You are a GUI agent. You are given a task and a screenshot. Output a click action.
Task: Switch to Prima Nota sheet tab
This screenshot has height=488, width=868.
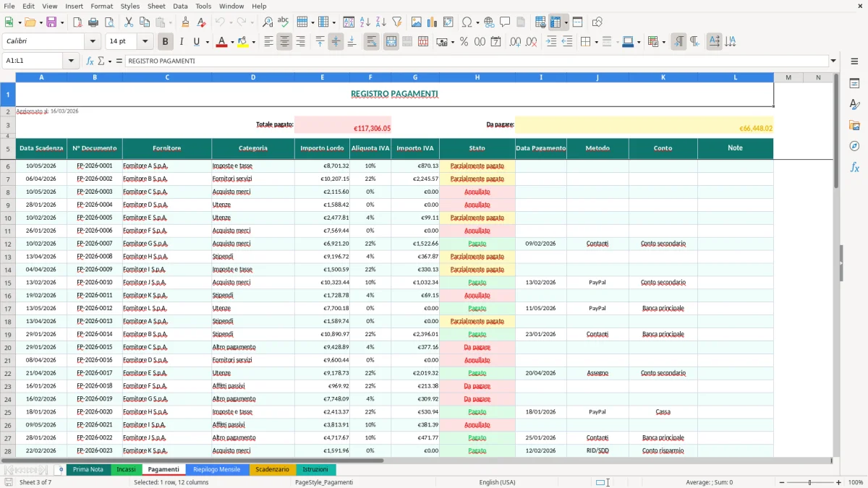pos(88,469)
